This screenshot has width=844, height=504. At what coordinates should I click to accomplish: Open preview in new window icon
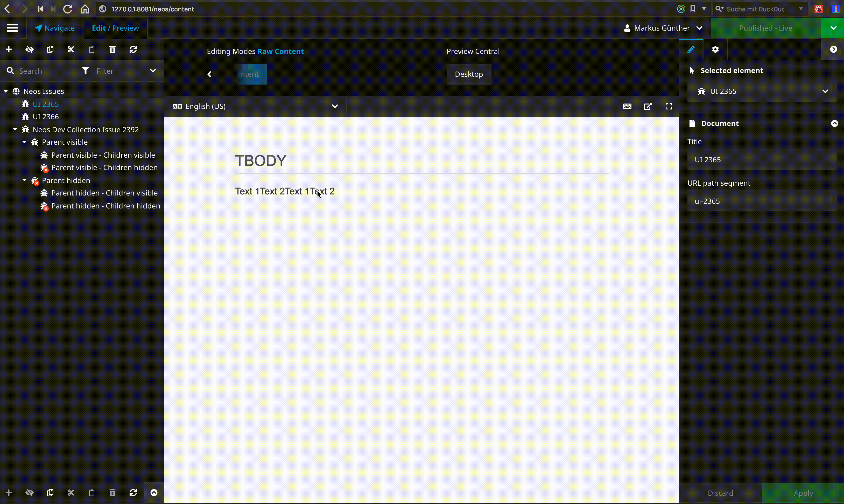[x=648, y=106]
